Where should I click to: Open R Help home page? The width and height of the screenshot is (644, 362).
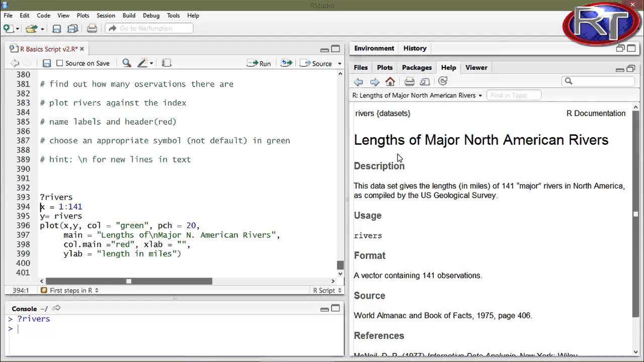(390, 81)
